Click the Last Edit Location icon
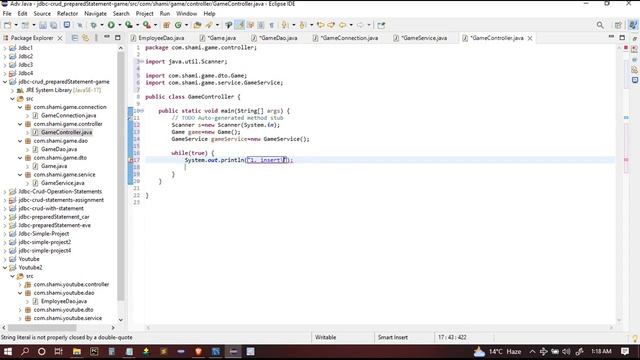This screenshot has height=360, width=640. [x=320, y=25]
